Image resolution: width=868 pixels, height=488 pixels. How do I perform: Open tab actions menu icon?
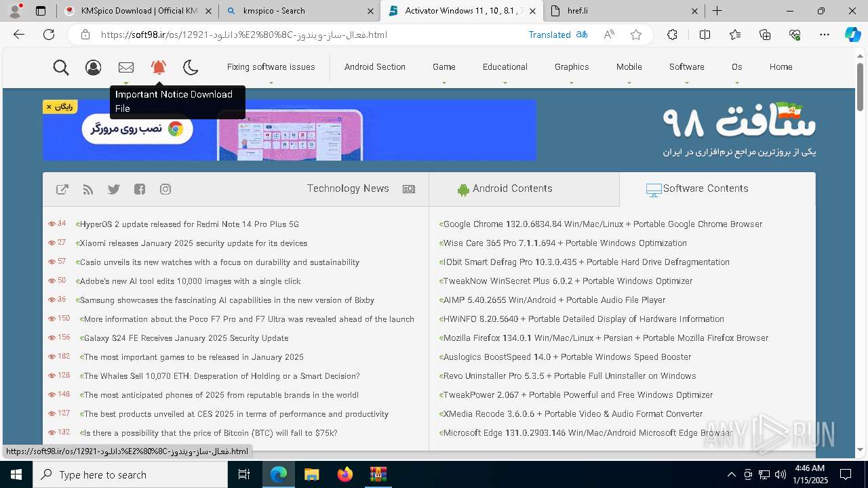[41, 11]
